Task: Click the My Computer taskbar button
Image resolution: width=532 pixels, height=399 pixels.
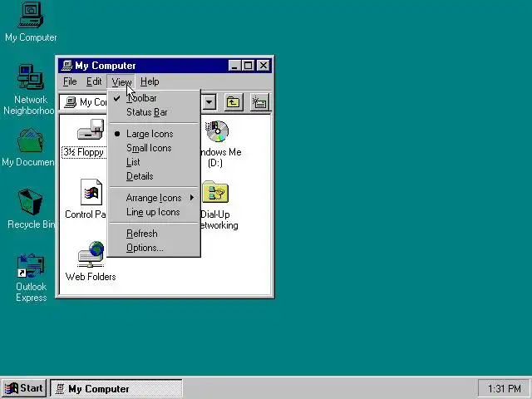Action: click(x=116, y=388)
